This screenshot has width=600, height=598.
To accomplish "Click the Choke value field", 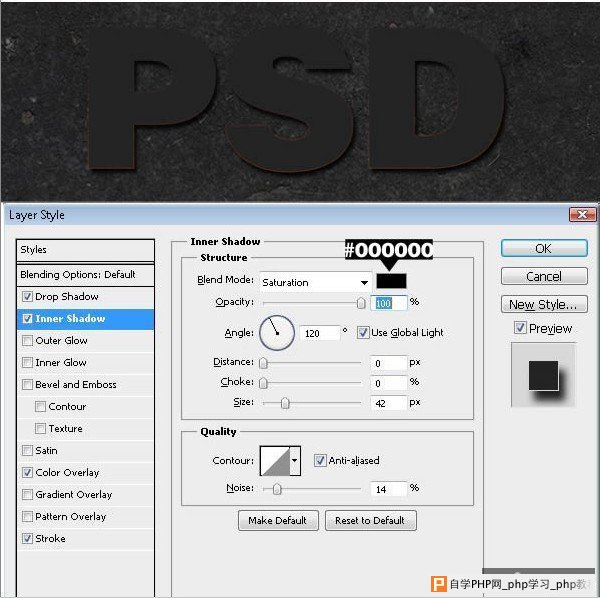I will click(388, 383).
